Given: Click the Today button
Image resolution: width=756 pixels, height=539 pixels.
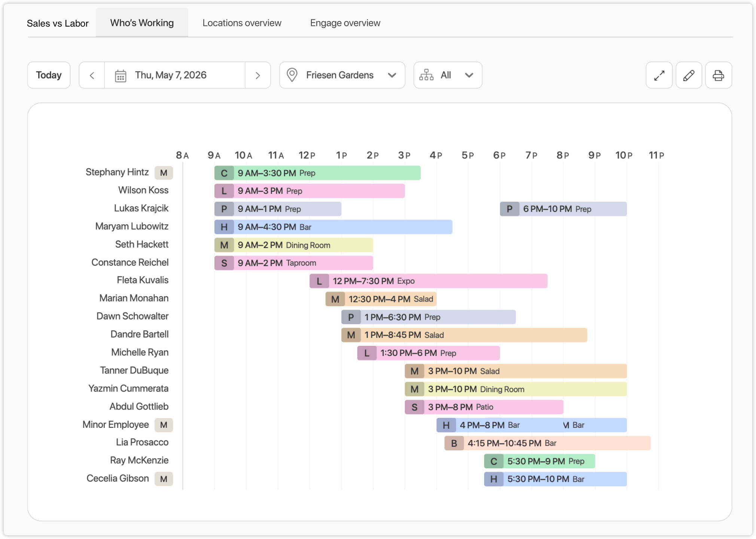Looking at the screenshot, I should coord(49,75).
